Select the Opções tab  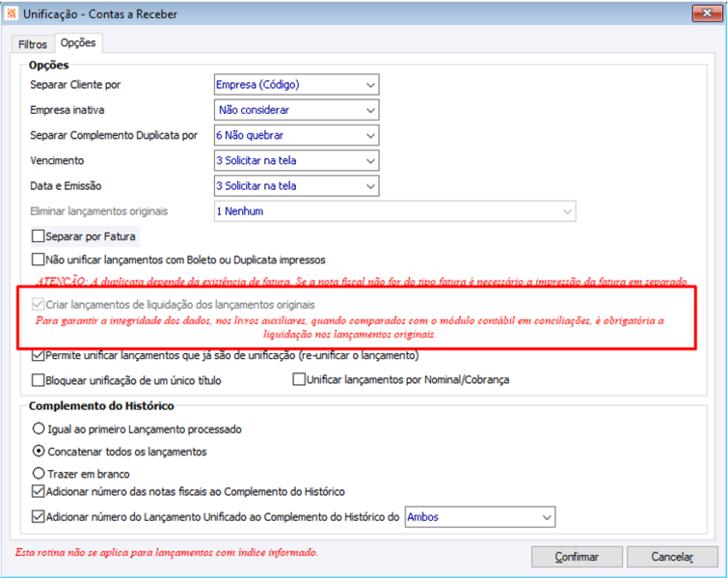[x=78, y=42]
